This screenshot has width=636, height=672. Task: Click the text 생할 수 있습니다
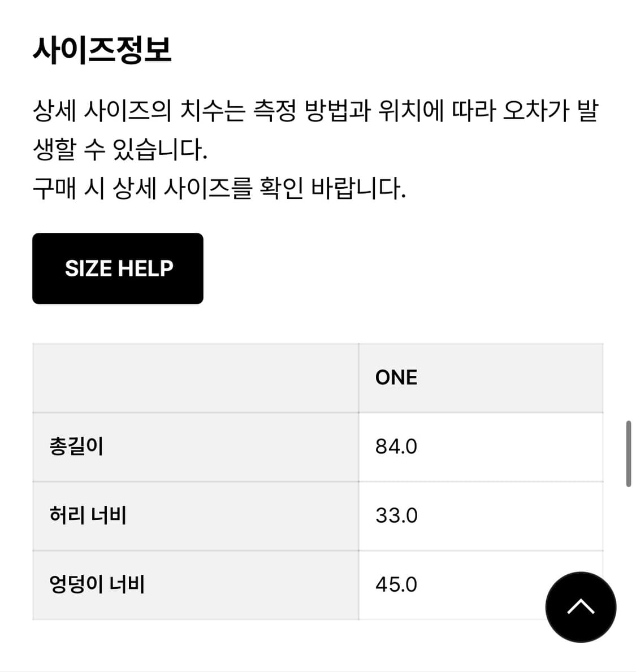point(120,149)
